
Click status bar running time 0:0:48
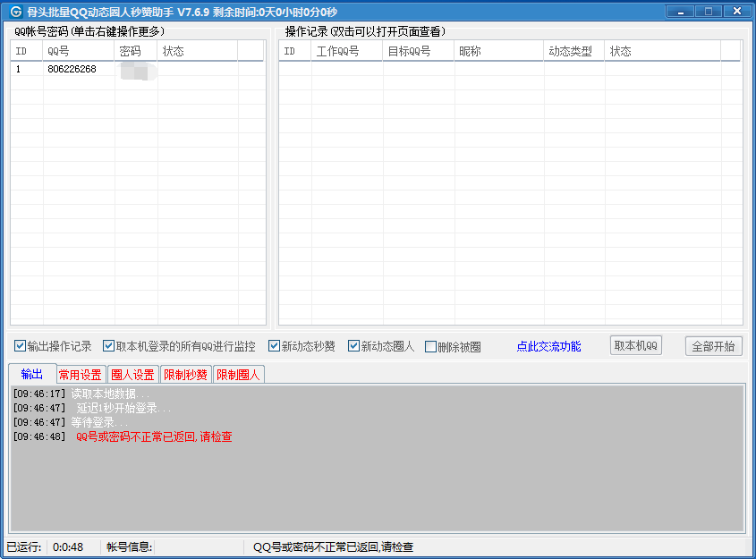tap(68, 547)
